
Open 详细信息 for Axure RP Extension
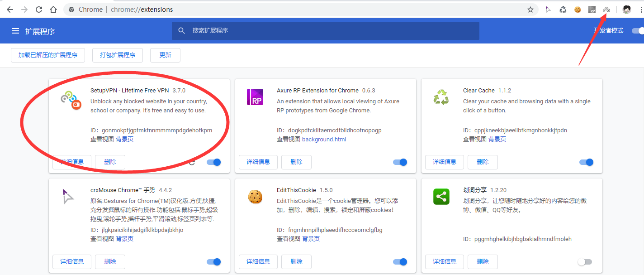point(258,162)
